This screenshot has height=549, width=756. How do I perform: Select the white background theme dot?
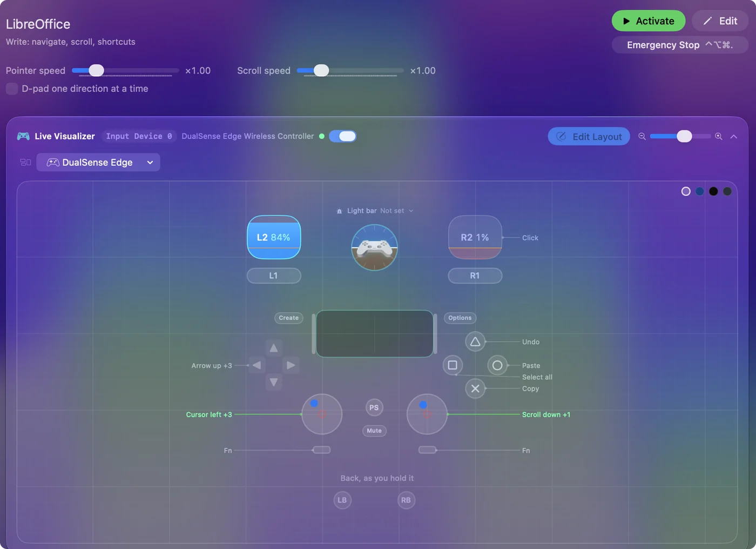pos(686,191)
